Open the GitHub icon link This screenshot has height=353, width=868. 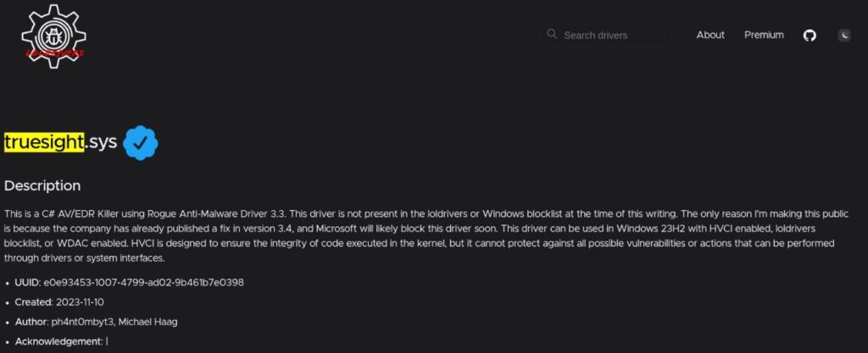coord(810,36)
